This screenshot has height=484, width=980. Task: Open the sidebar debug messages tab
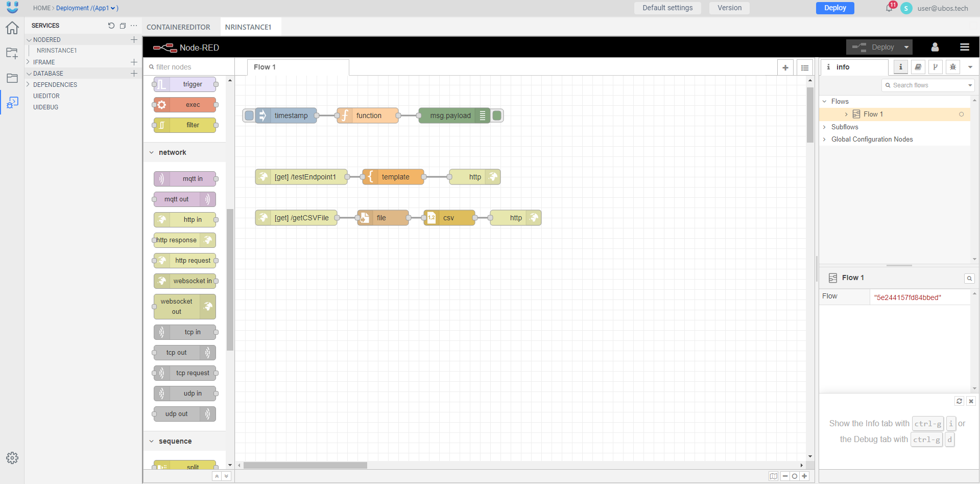pos(953,67)
